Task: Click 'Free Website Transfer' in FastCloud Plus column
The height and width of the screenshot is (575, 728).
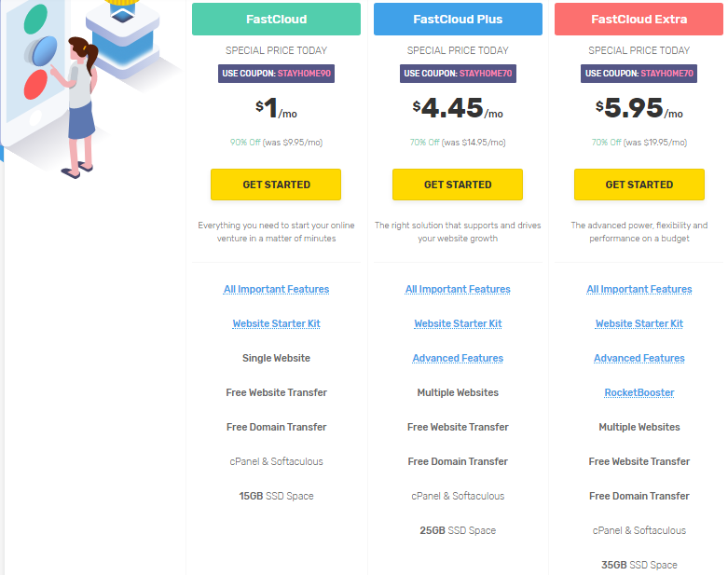Action: click(x=458, y=427)
